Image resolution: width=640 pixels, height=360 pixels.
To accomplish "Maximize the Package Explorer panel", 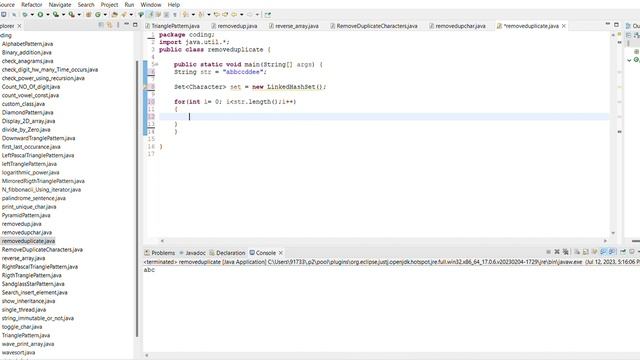I will coord(136,25).
